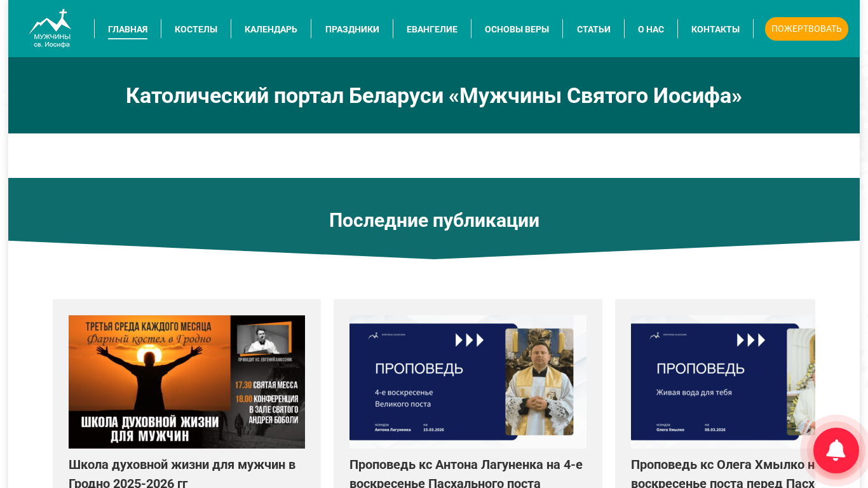This screenshot has width=868, height=488.
Task: Open the Костелы menu item
Action: [196, 29]
